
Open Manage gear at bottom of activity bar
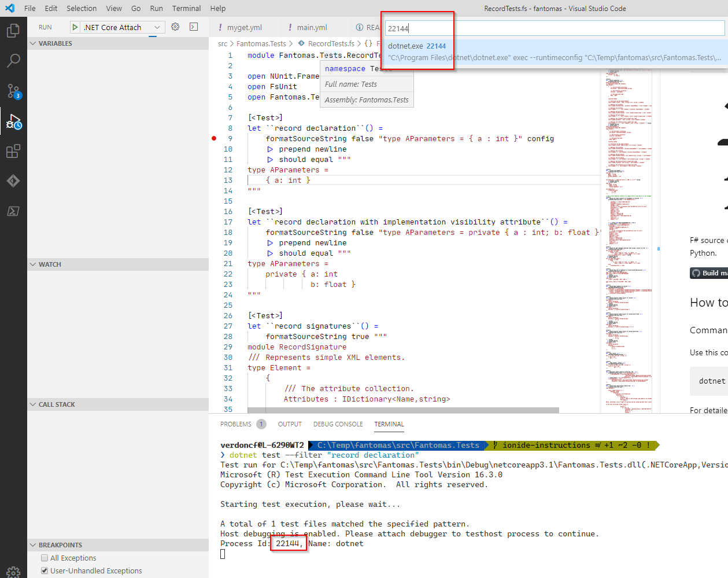(13, 572)
